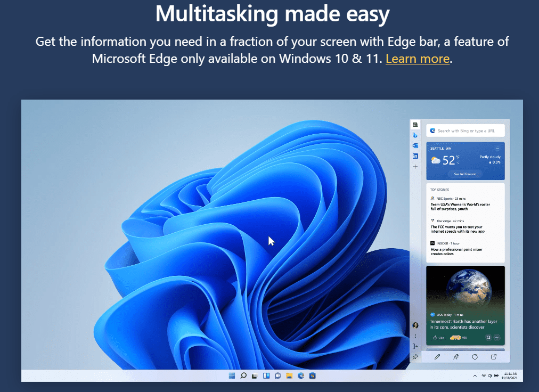Click See full forecast button
This screenshot has height=392, width=539.
pos(465,174)
